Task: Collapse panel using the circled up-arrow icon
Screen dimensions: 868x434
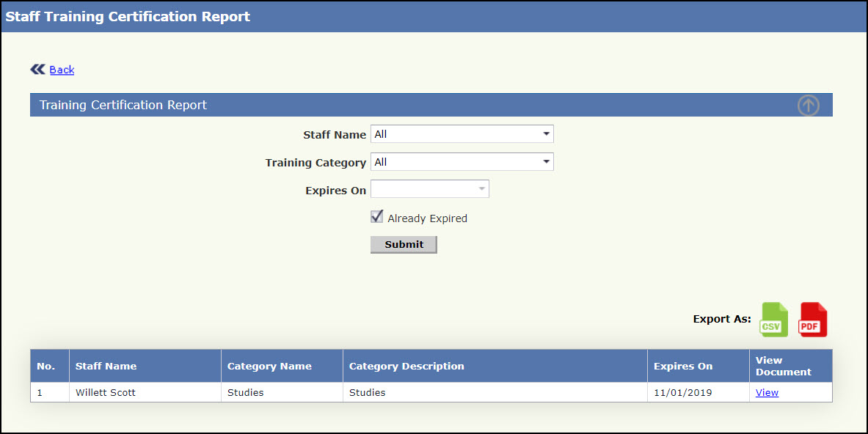Action: pos(808,106)
